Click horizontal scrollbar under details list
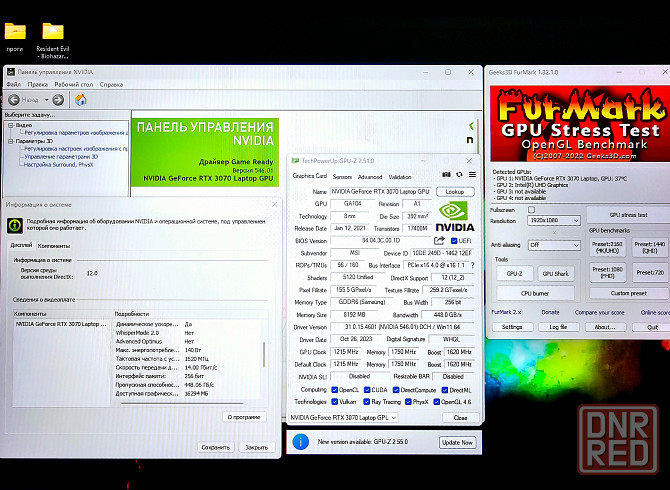 tap(182, 403)
